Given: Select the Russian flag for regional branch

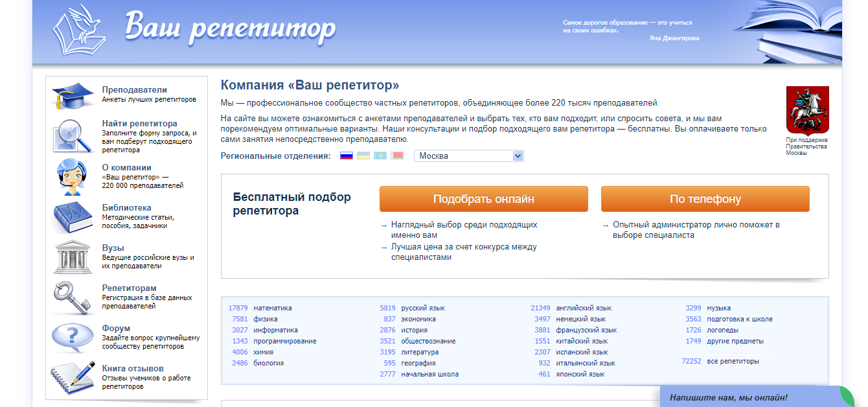Looking at the screenshot, I should 346,156.
